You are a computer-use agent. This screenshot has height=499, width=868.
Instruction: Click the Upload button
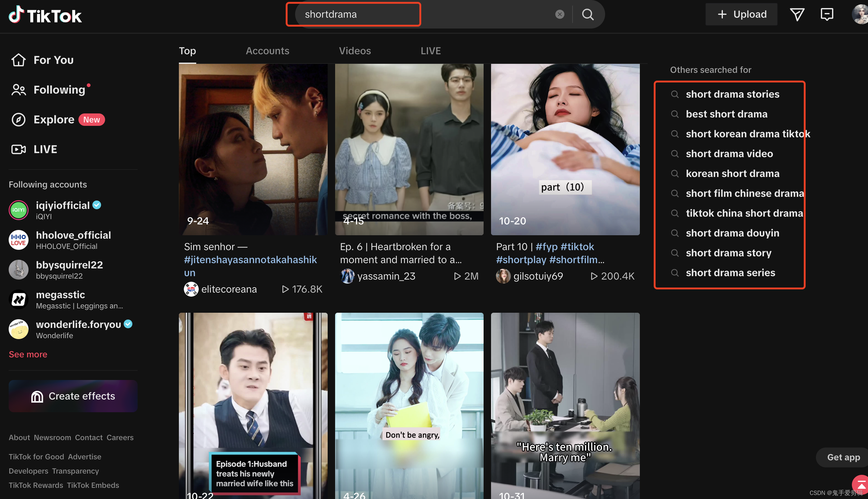pos(741,14)
